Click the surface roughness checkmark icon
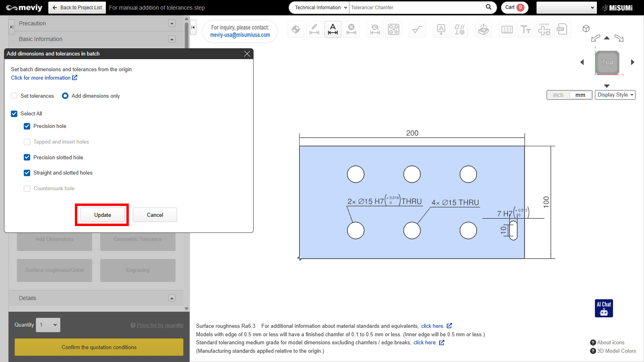The height and width of the screenshot is (362, 644). click(x=417, y=29)
